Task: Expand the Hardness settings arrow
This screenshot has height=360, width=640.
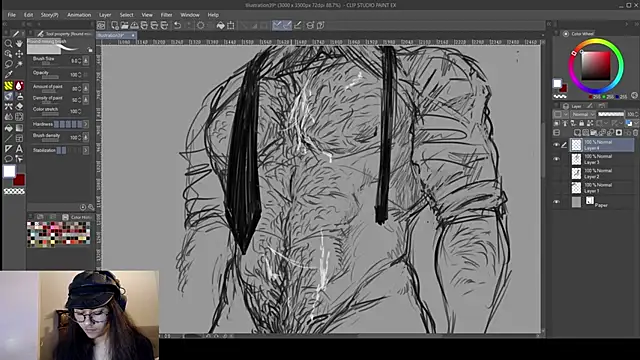Action: coord(86,124)
